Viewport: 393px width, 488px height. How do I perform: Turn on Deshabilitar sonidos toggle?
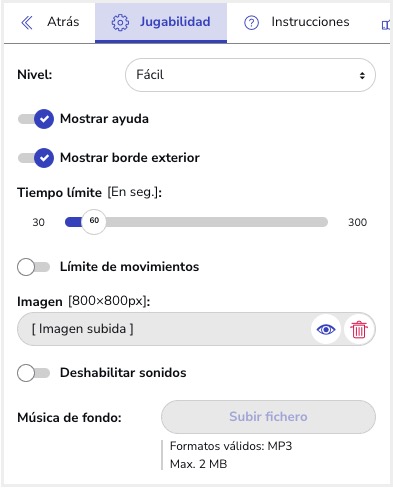click(x=33, y=373)
